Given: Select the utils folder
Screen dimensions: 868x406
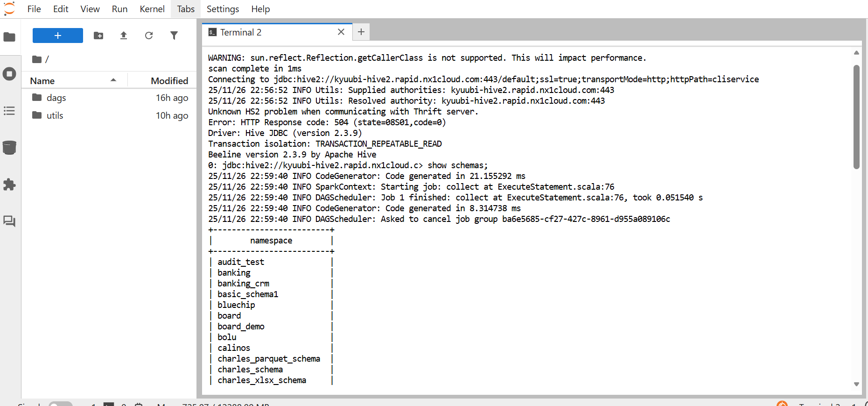Looking at the screenshot, I should click(x=109, y=115).
